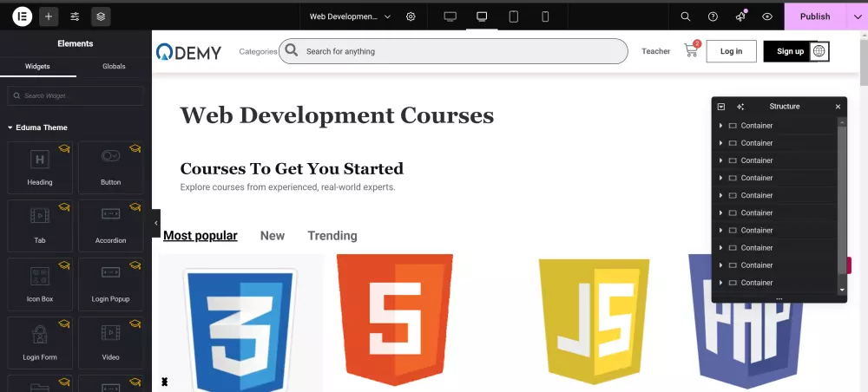Click the Add Element plus icon

click(x=49, y=16)
